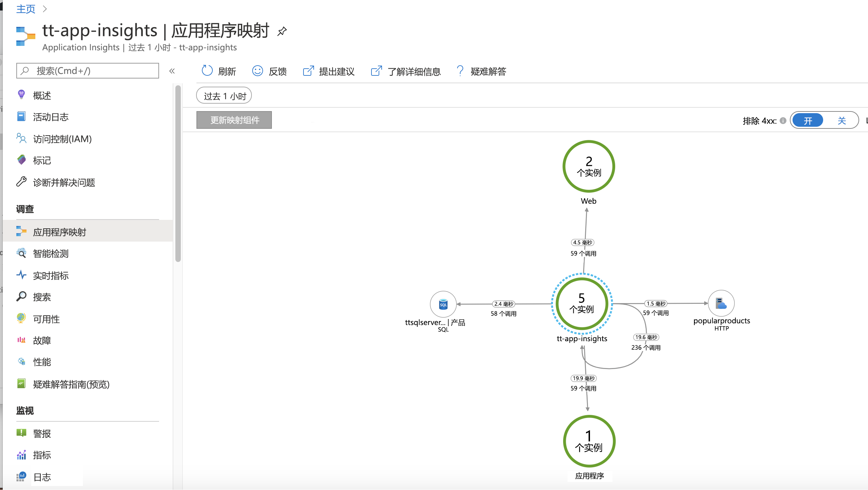Click the 58 个调用 label
Screen dimensions: 868x490
click(x=503, y=314)
